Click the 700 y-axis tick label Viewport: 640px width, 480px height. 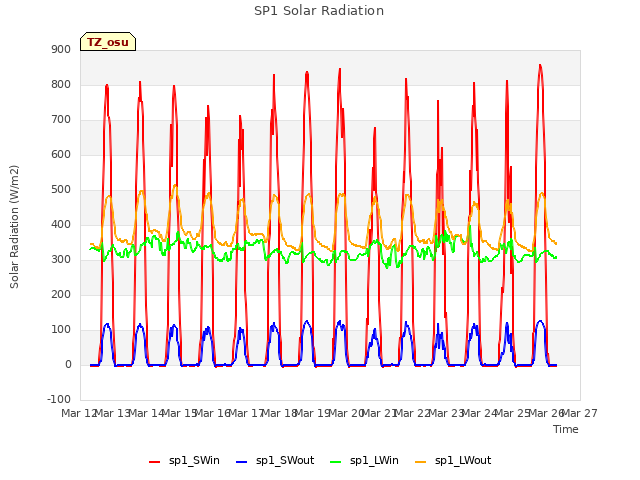61,120
